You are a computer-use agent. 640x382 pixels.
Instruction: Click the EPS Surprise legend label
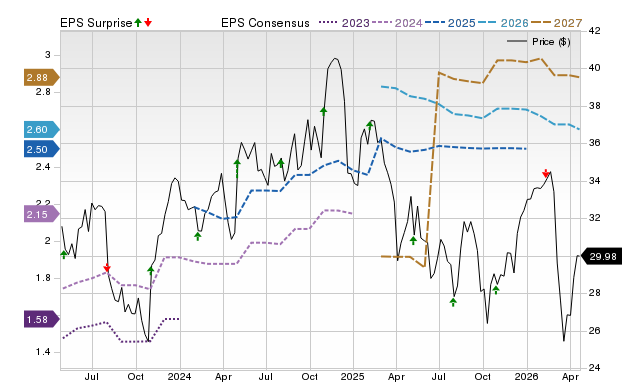click(x=96, y=23)
